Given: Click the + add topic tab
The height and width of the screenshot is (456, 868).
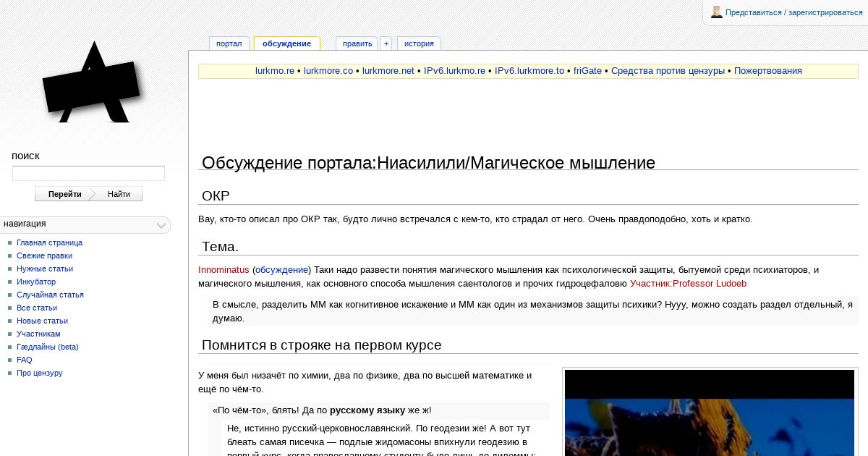Looking at the screenshot, I should pos(386,43).
